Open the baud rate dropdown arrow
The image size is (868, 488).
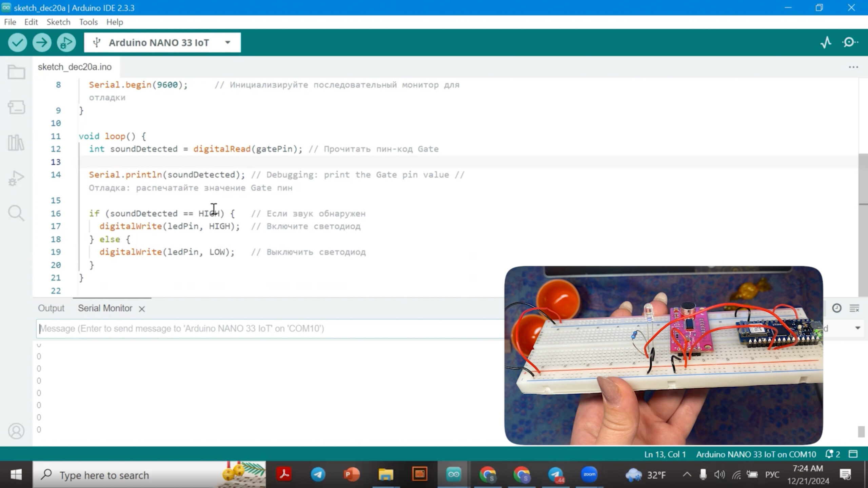[x=857, y=328]
